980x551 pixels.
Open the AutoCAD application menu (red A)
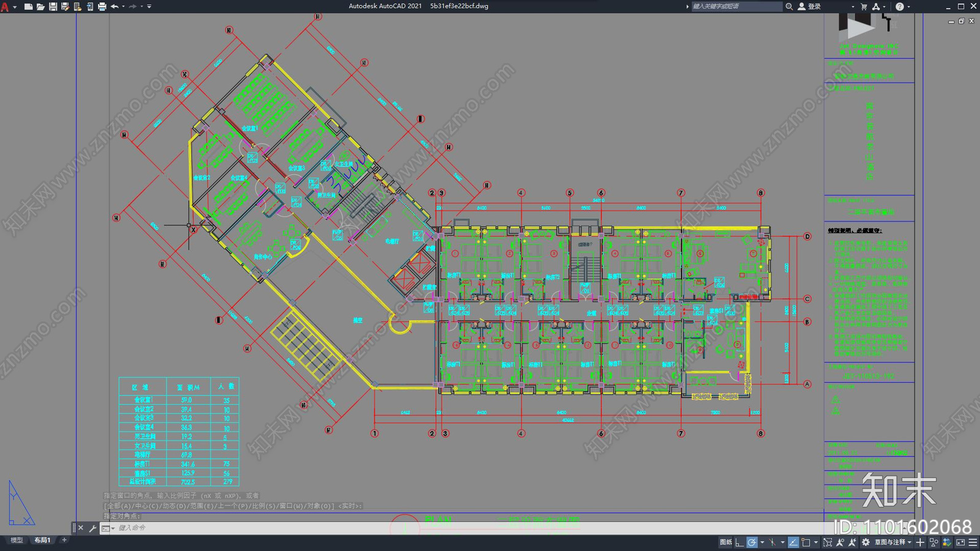click(5, 6)
